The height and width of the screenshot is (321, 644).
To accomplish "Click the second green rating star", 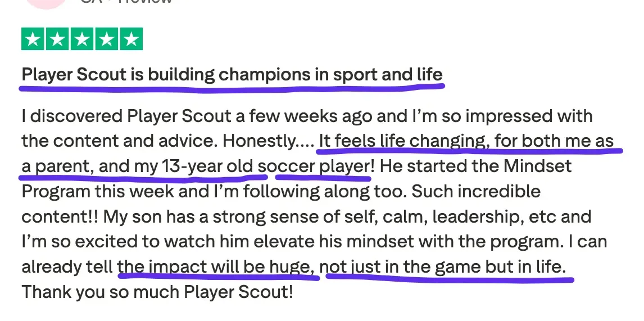I will pyautogui.click(x=57, y=39).
